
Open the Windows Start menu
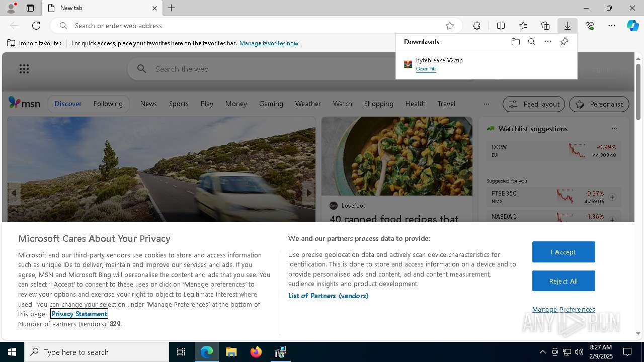click(x=12, y=352)
